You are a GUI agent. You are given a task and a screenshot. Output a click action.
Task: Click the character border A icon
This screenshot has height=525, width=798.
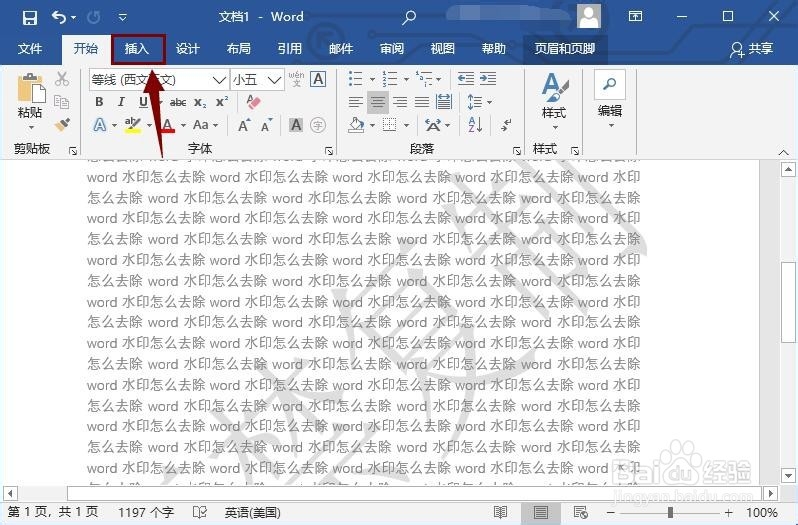(318, 79)
